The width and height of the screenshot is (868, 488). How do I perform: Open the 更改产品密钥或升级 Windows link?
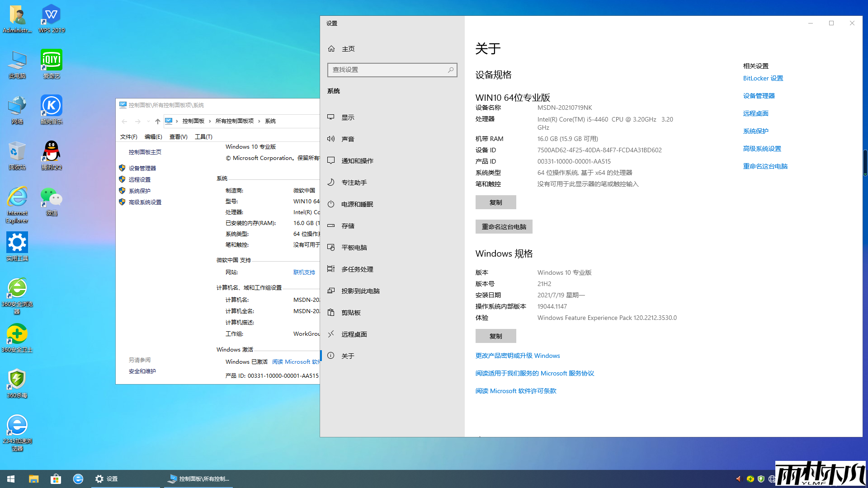pos(517,356)
